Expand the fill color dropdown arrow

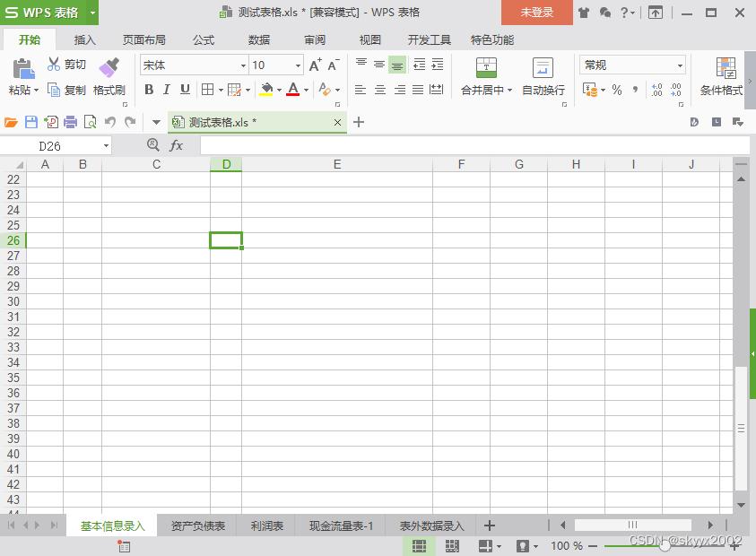278,91
